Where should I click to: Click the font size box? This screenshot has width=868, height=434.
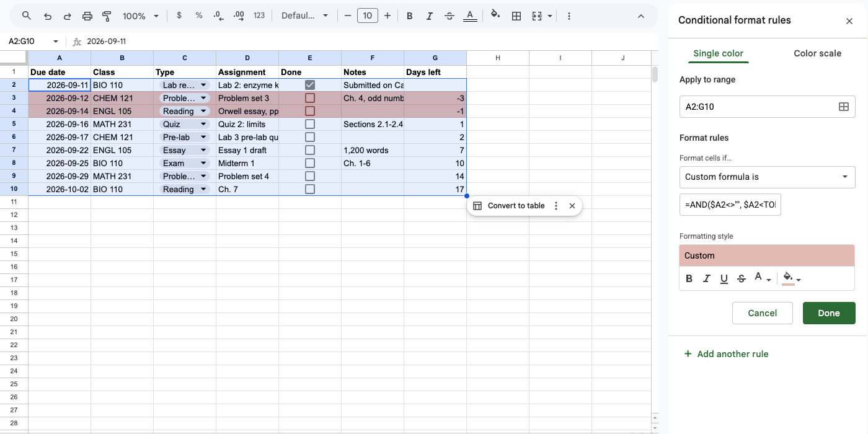(x=368, y=15)
